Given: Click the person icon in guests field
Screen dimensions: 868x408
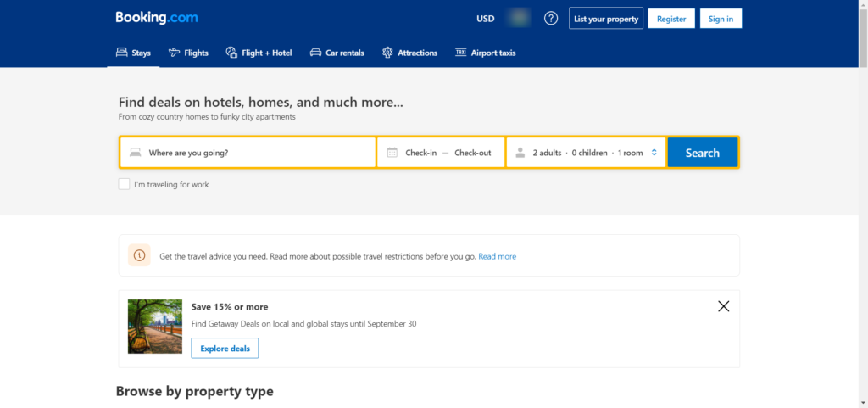Looking at the screenshot, I should 520,153.
